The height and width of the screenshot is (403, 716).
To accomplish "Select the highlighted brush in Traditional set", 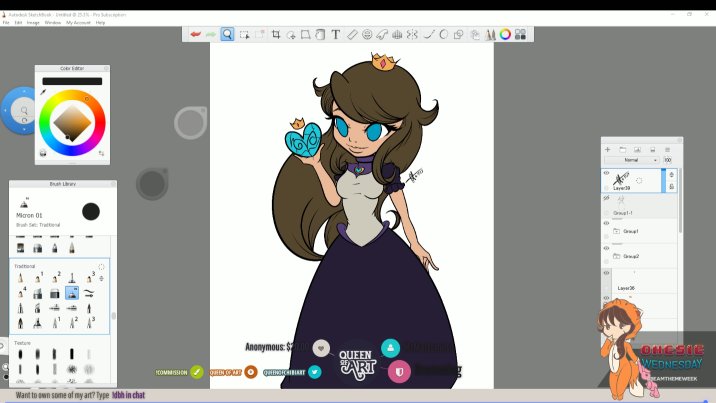I will [x=72, y=293].
